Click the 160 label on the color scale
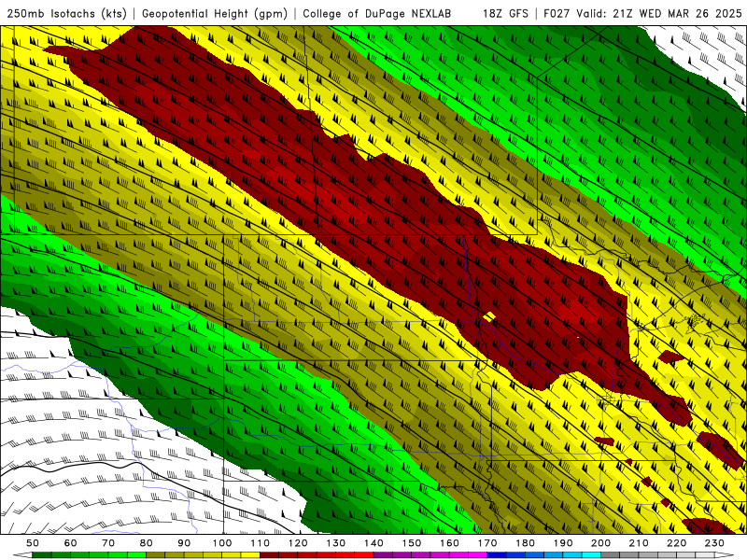Image resolution: width=747 pixels, height=560 pixels. [x=449, y=543]
